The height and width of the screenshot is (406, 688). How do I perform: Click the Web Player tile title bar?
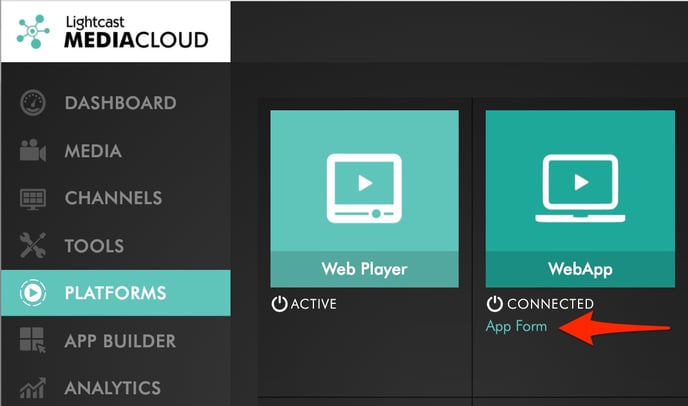(x=364, y=269)
